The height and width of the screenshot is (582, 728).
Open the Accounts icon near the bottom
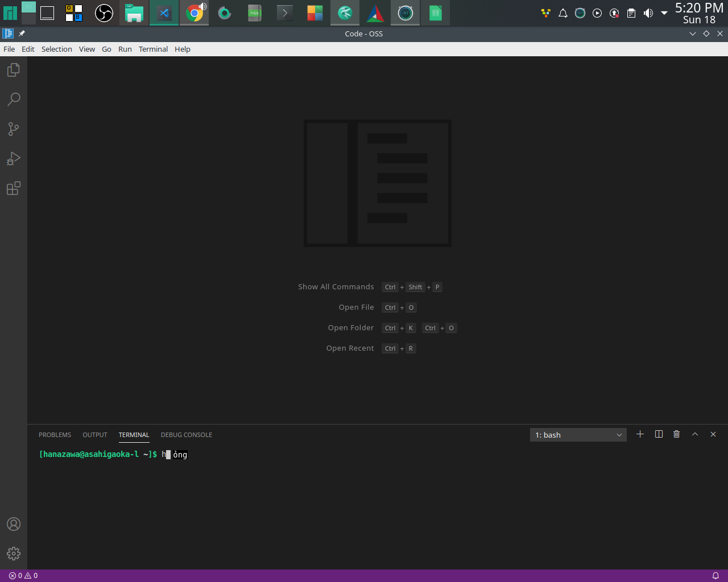pyautogui.click(x=14, y=524)
